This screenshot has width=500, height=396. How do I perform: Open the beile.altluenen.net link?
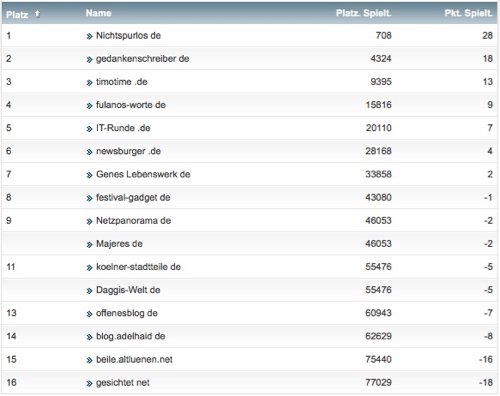pyautogui.click(x=134, y=359)
